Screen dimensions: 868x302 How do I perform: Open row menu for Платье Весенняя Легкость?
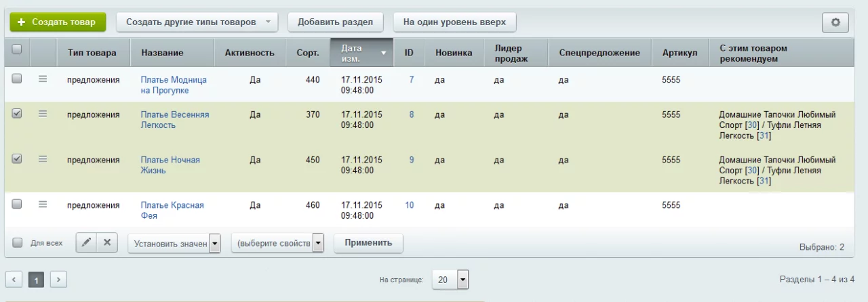pyautogui.click(x=43, y=114)
